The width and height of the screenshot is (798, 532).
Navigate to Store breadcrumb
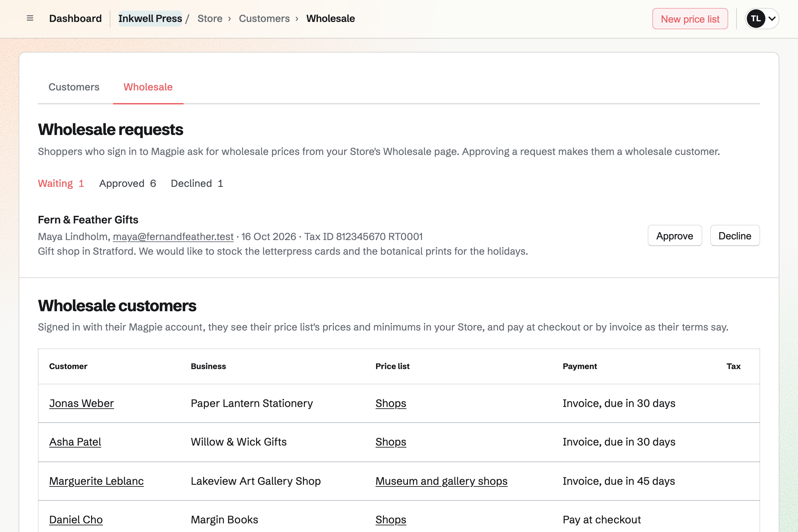click(x=210, y=18)
